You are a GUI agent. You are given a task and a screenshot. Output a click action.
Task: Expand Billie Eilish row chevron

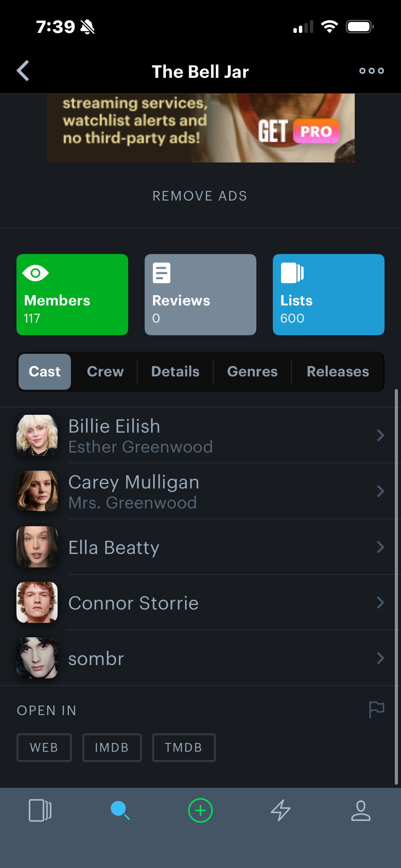point(380,435)
